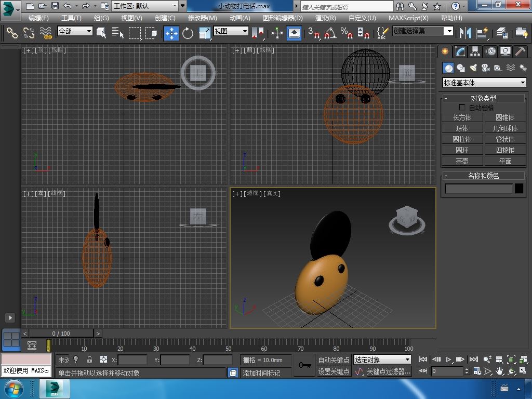Open the Layer Manager icon
Screen dimensions: 532x399
click(502, 33)
